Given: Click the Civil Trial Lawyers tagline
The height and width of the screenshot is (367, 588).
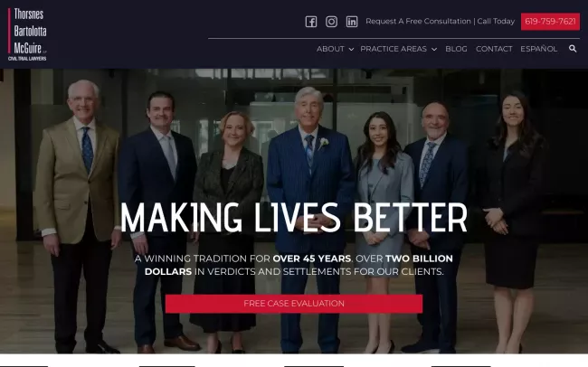Looking at the screenshot, I should (27, 59).
